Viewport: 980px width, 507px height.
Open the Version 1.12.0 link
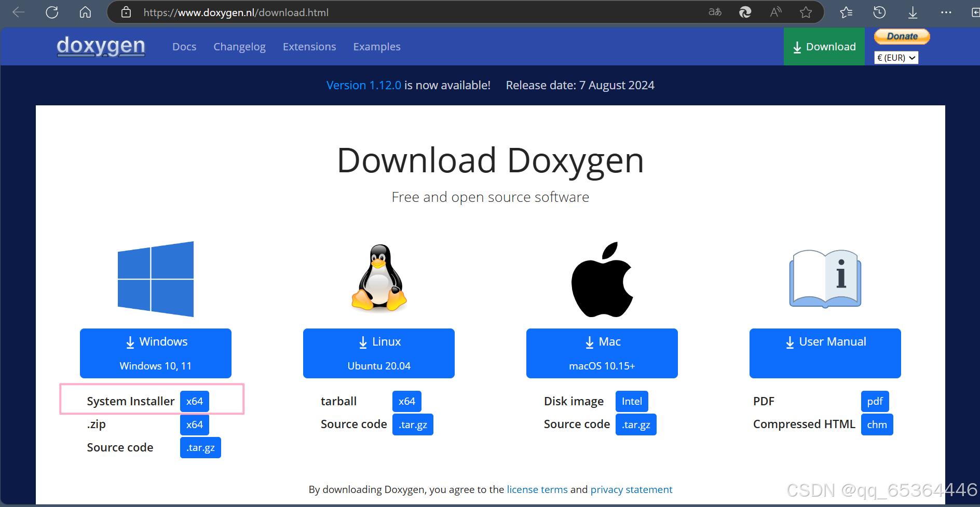click(x=364, y=85)
